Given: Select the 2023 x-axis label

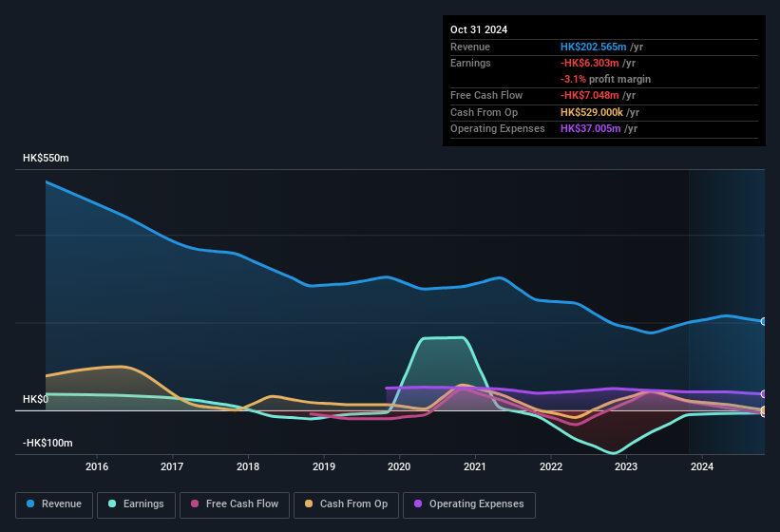Looking at the screenshot, I should pyautogui.click(x=626, y=466).
